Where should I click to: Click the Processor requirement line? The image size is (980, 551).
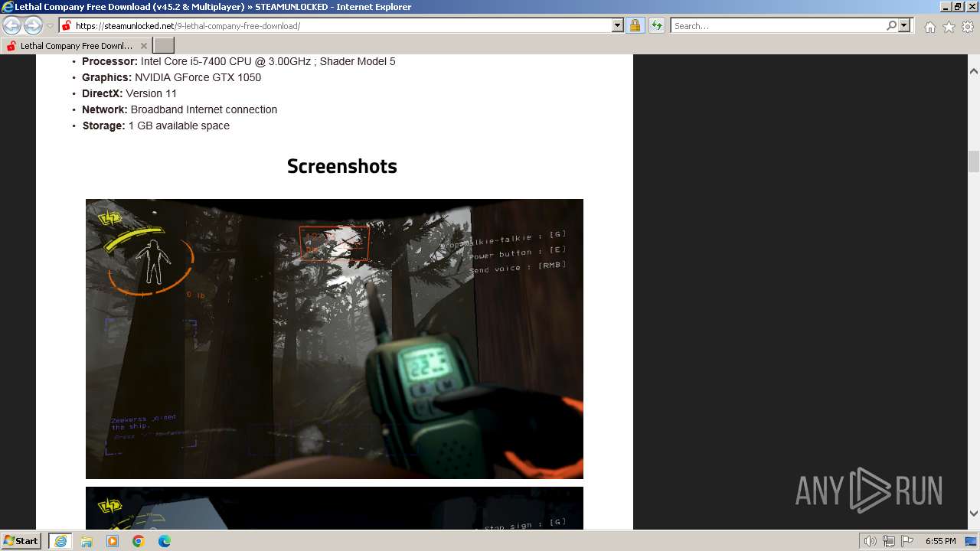coord(238,61)
